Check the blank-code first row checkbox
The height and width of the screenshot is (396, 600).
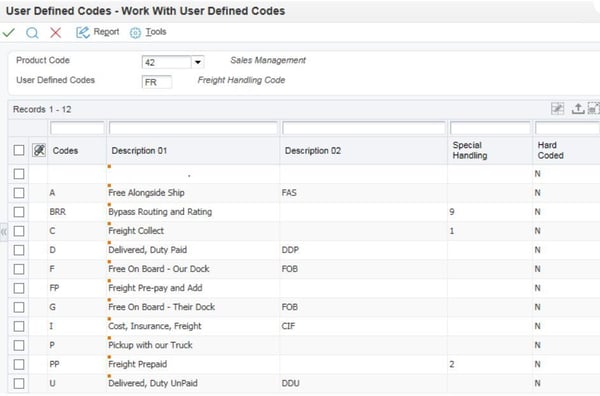[x=19, y=174]
